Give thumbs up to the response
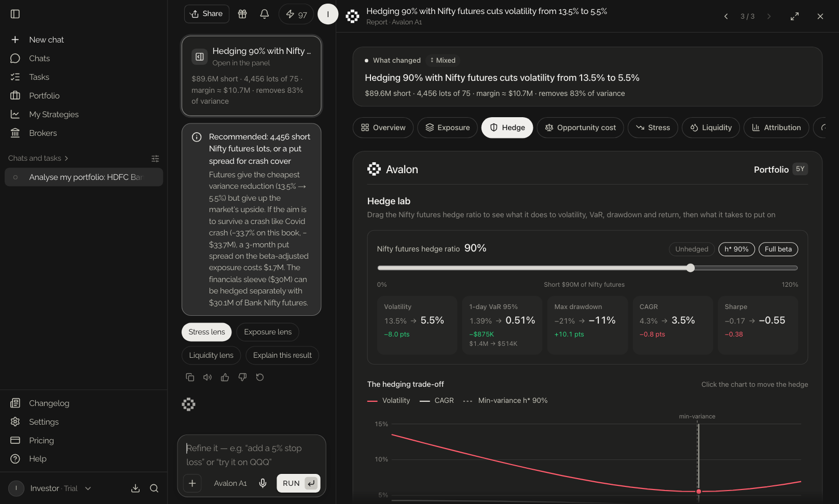 click(x=225, y=377)
